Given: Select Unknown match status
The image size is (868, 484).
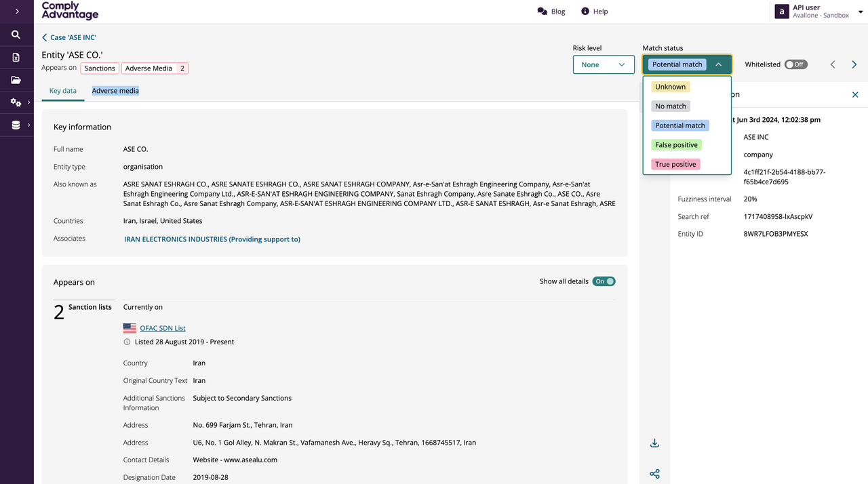Looking at the screenshot, I should [670, 87].
